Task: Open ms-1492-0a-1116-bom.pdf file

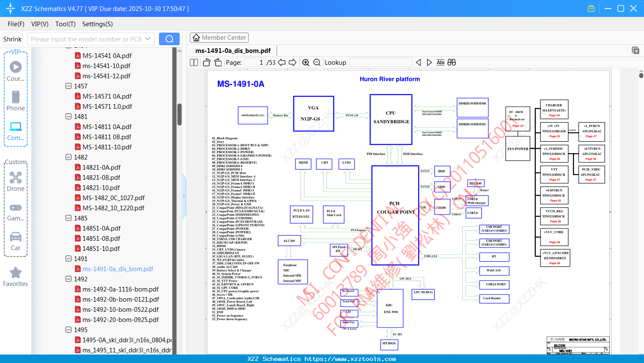Action: click(121, 289)
